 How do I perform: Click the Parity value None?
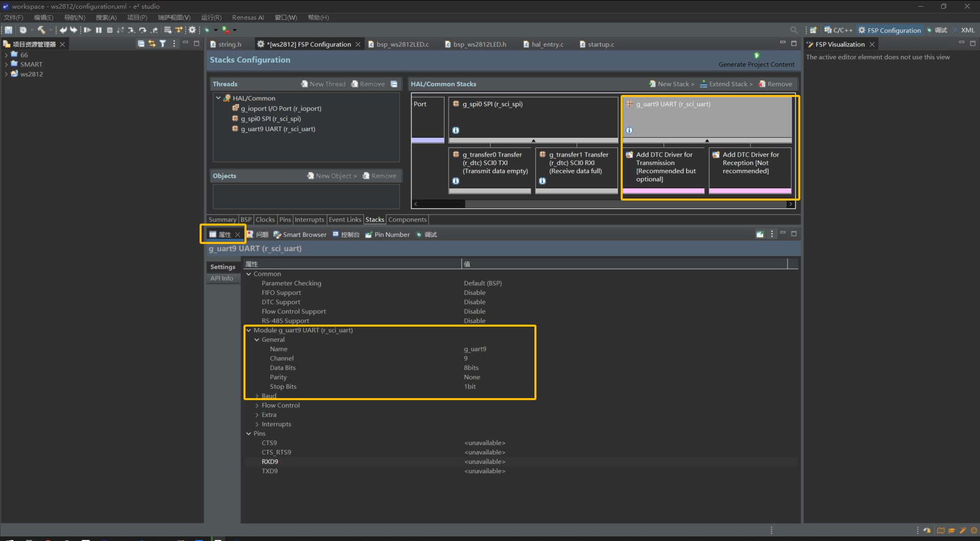[472, 377]
